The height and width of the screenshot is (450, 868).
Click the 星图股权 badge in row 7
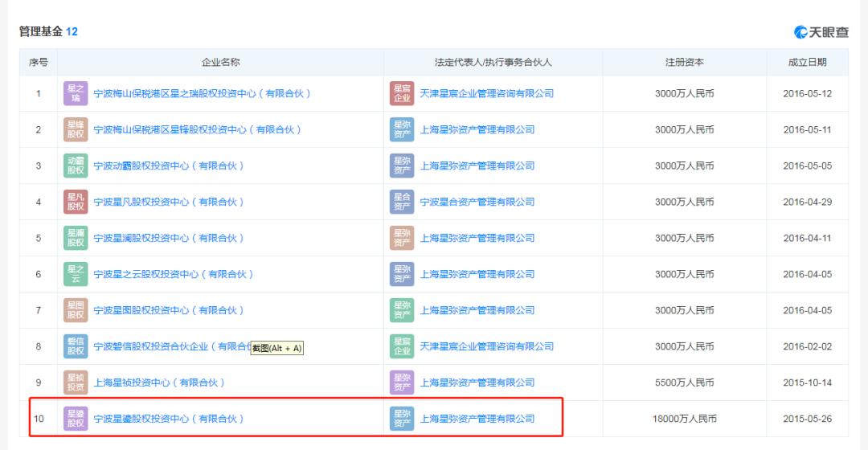point(76,310)
